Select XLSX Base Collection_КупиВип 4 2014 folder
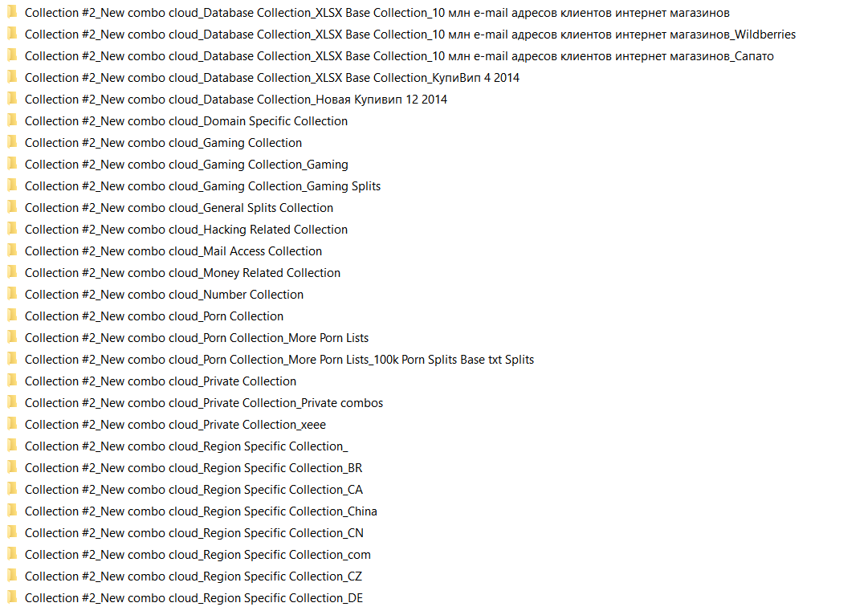 tap(272, 78)
